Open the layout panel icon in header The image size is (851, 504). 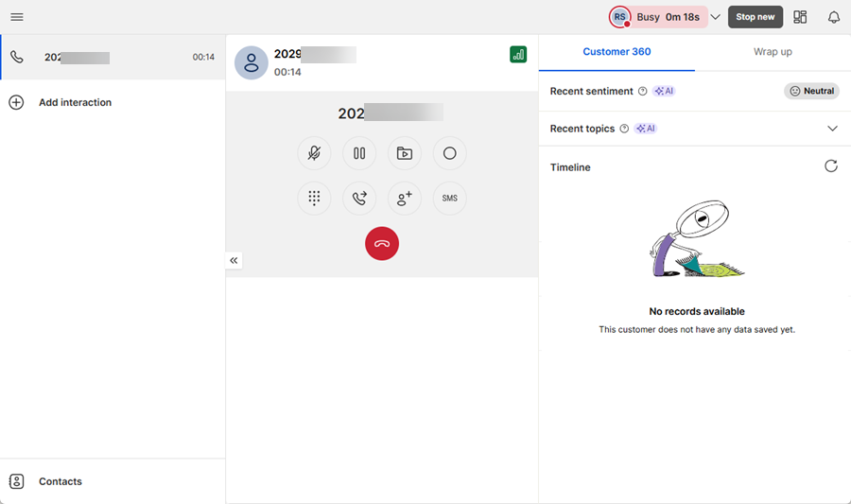click(800, 17)
